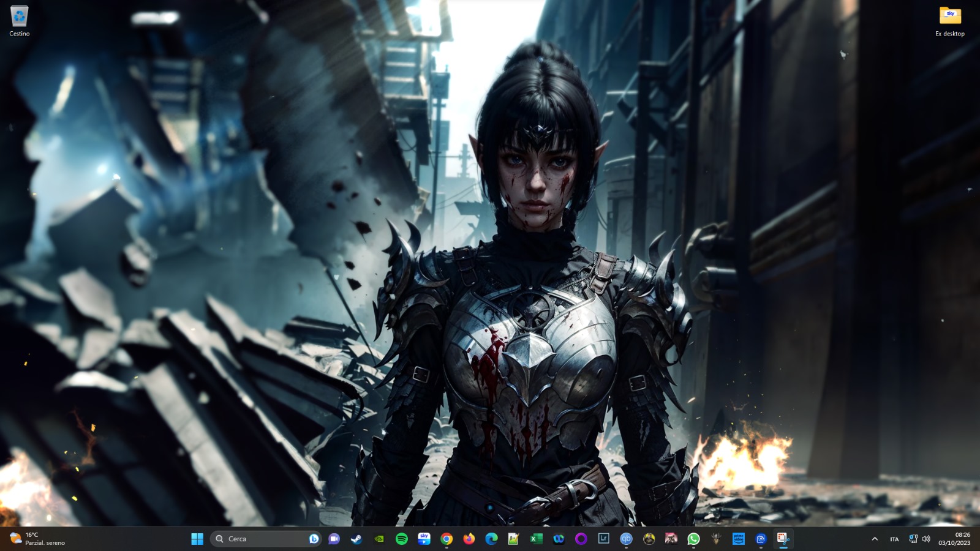
Task: Open the purple ring app icon
Action: point(581,539)
